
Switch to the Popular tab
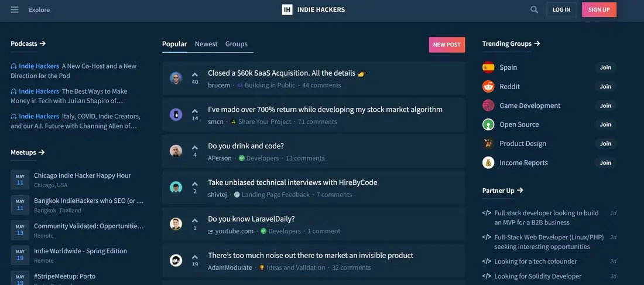coord(174,44)
